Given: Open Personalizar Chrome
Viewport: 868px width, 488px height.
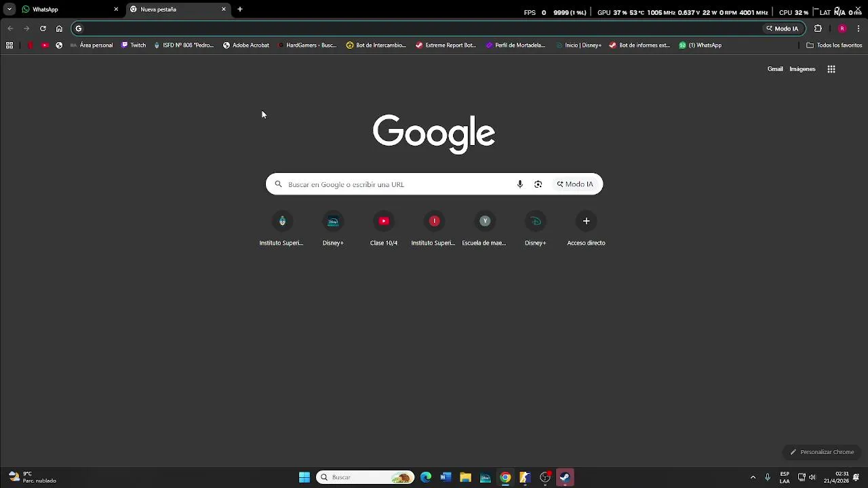Looking at the screenshot, I should (x=822, y=452).
